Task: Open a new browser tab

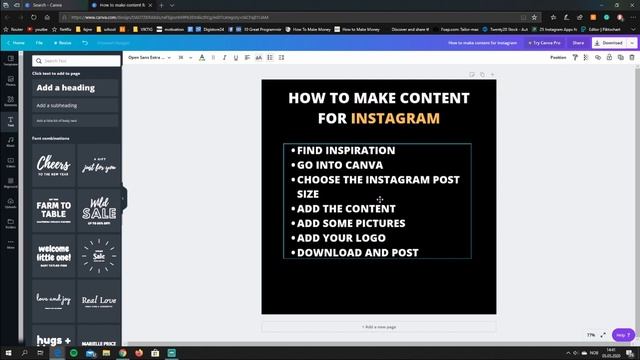Action: click(x=161, y=5)
